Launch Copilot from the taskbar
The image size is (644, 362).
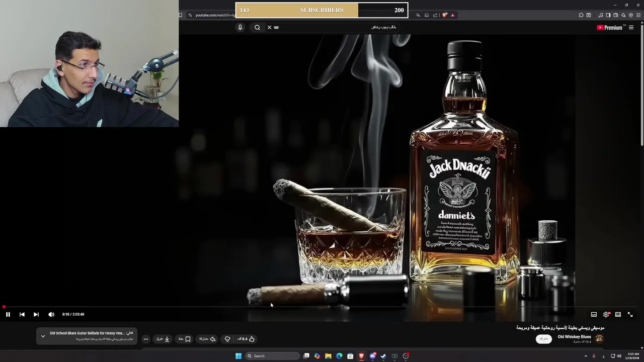317,356
